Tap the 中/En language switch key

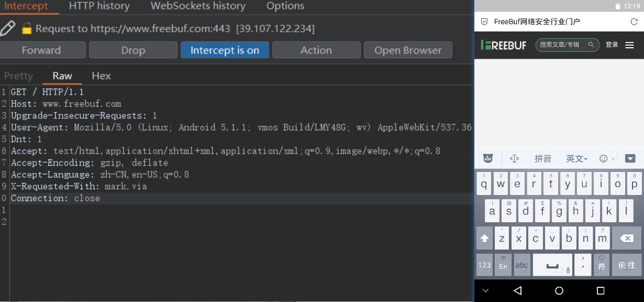[503, 265]
